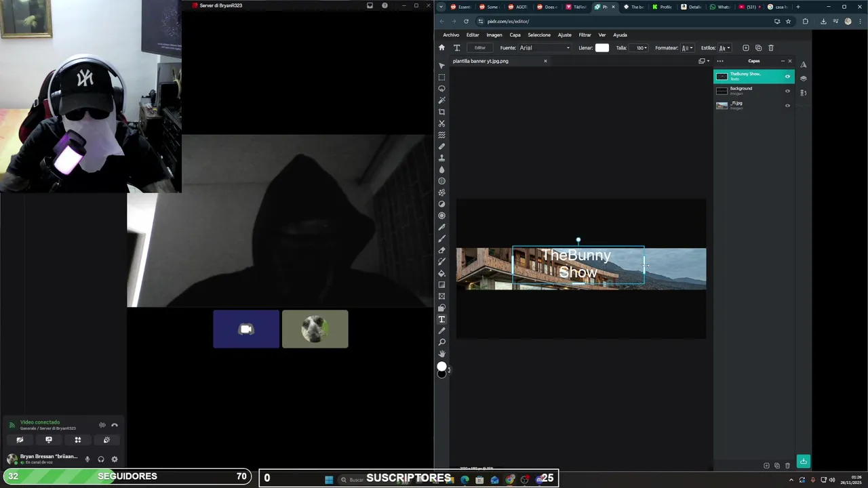Select the Clone Stamp tool

point(441,158)
